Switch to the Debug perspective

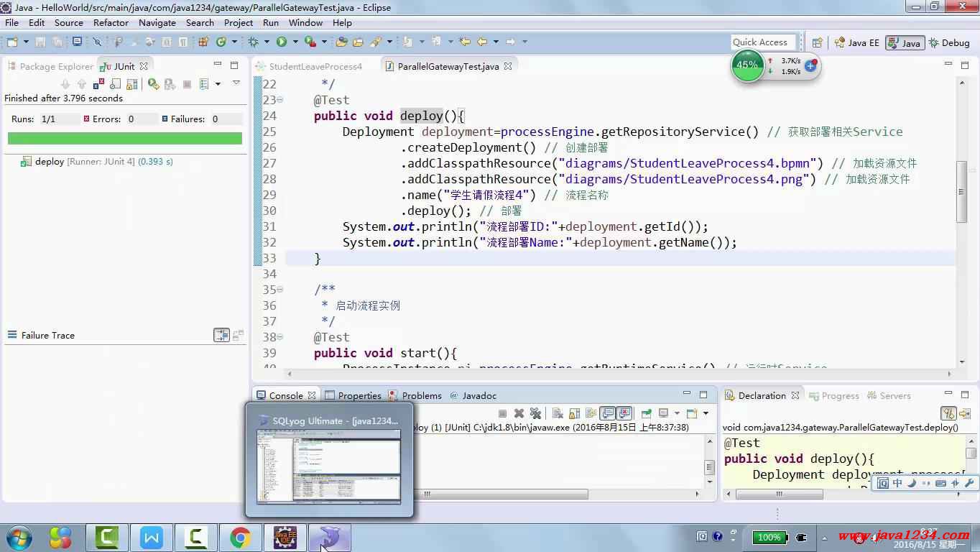949,42
